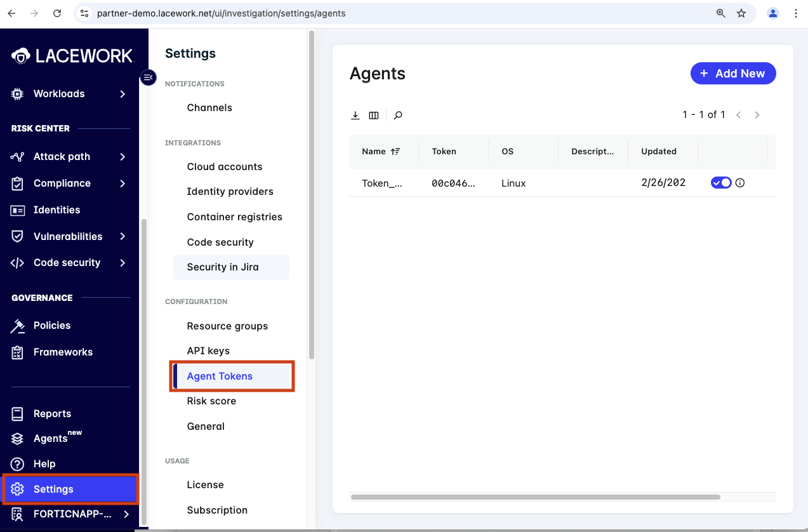Expand the Vulnerabilities submenu chevron

point(123,236)
